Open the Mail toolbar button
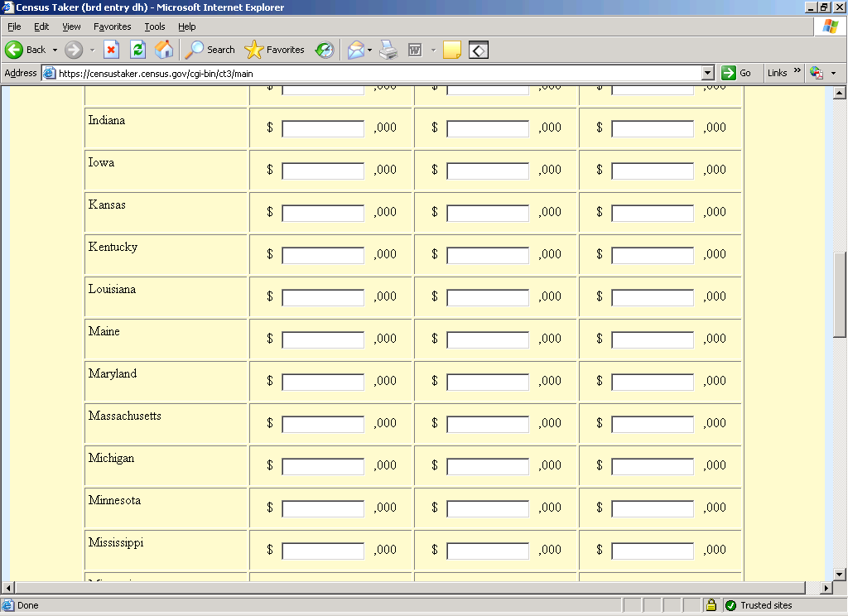This screenshot has height=616, width=848. 355,50
